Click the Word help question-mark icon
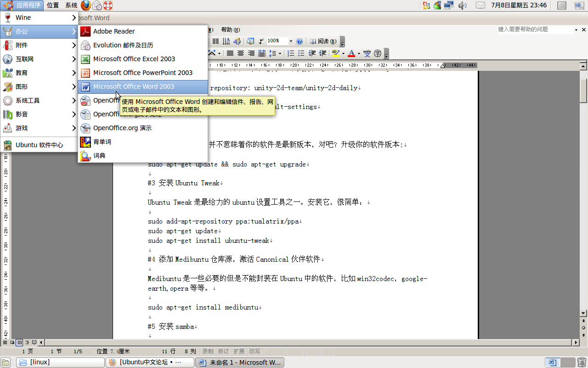 tap(300, 41)
